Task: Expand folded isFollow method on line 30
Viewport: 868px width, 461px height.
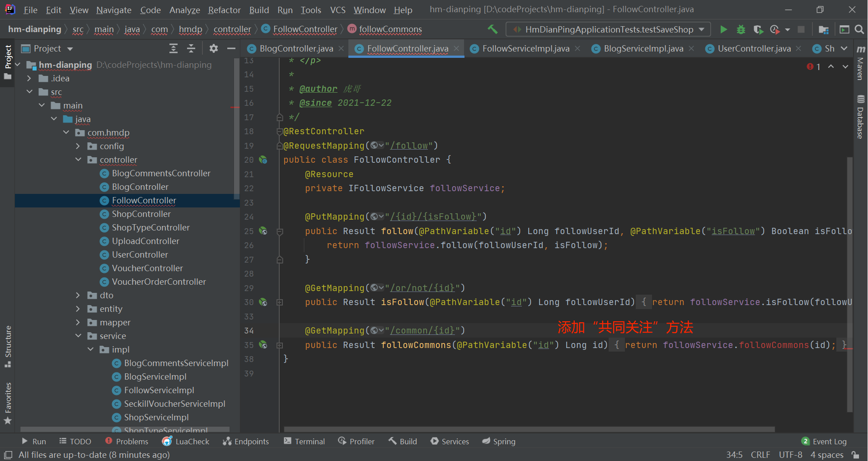Action: 280,302
